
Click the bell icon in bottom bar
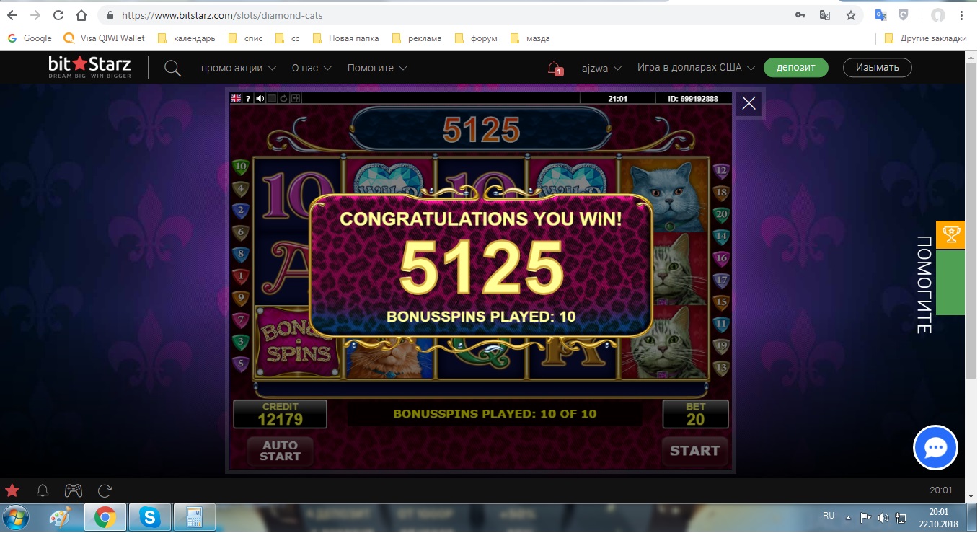point(43,490)
